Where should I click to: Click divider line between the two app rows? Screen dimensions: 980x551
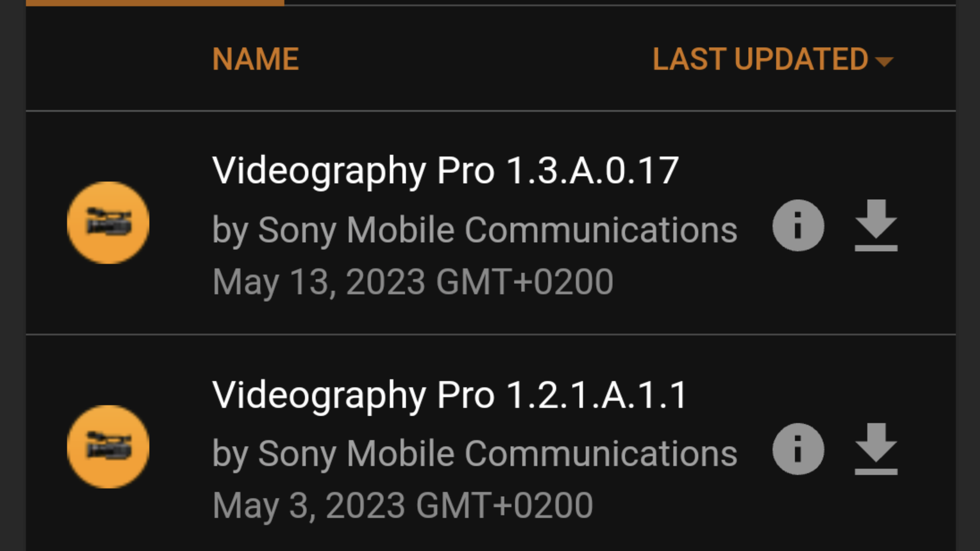[x=490, y=335]
